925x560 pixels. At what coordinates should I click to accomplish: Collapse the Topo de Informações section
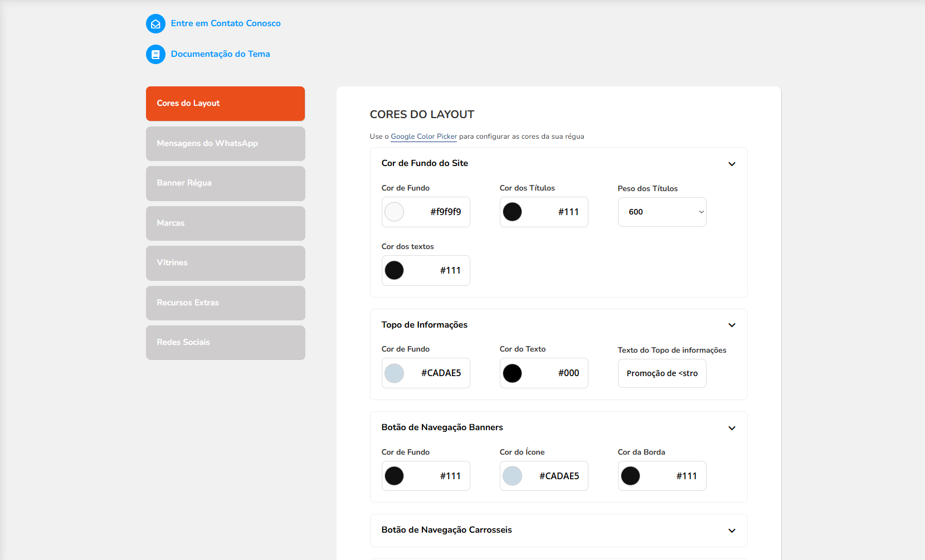tap(732, 325)
